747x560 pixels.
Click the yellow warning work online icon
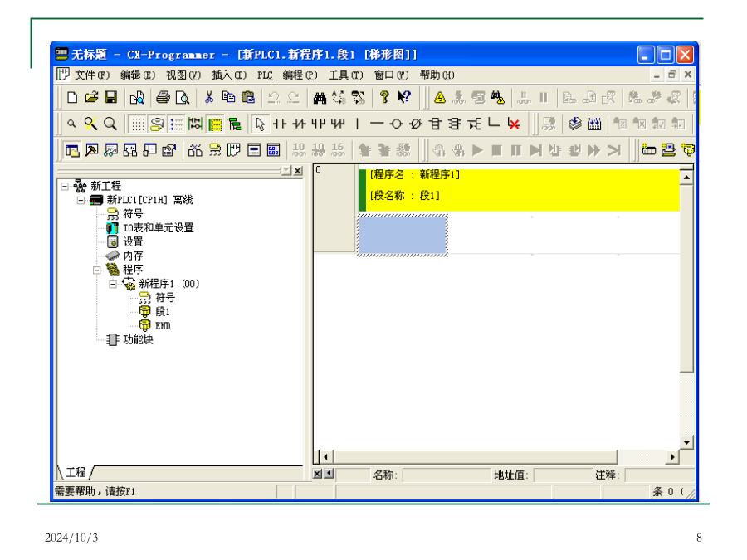click(x=440, y=98)
